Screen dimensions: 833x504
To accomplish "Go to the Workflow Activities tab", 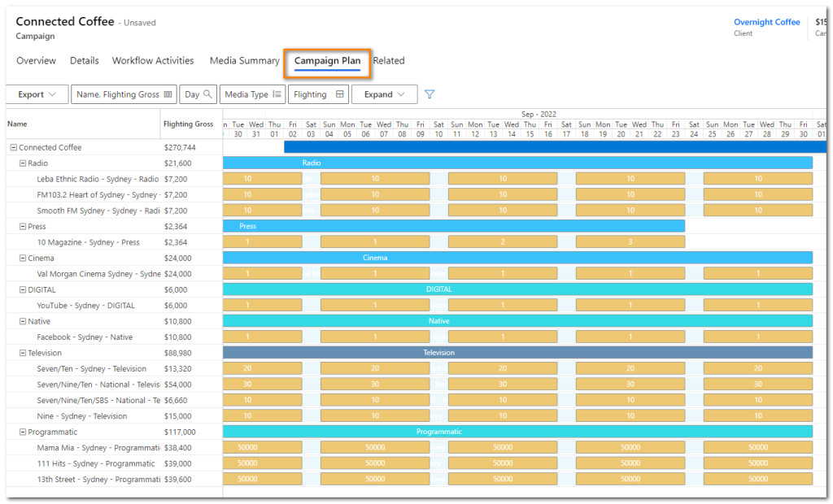I will [153, 61].
